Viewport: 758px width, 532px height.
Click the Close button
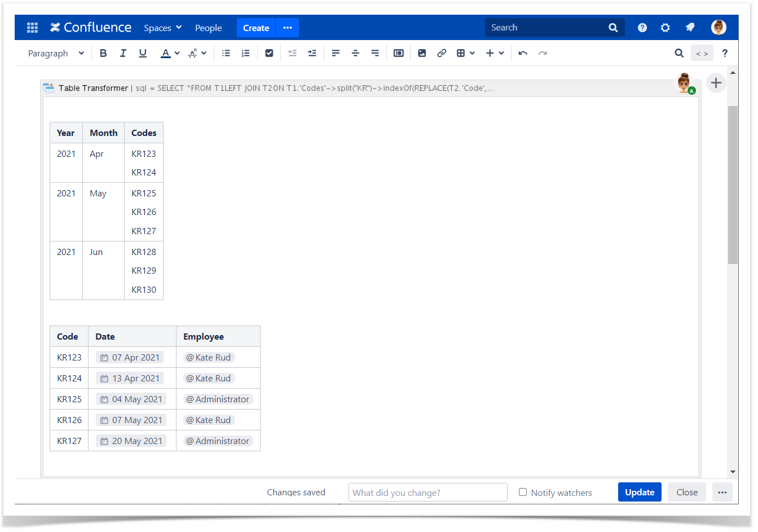(686, 492)
